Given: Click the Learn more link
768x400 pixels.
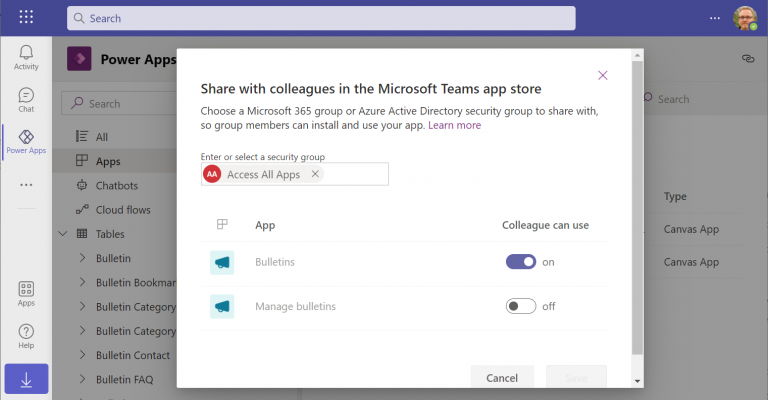Looking at the screenshot, I should [454, 125].
